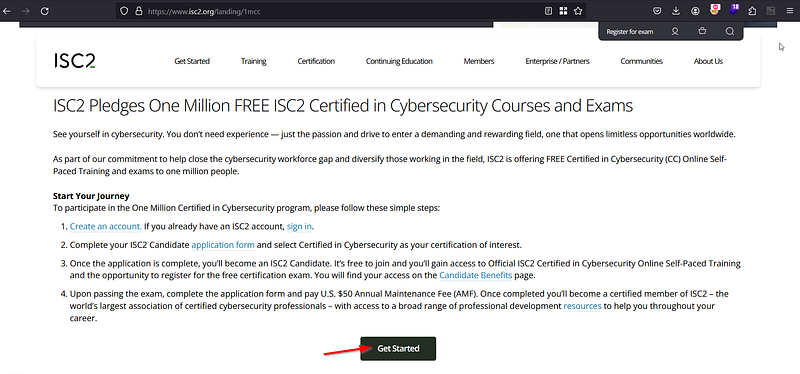Click the Start Your Journey heading
This screenshot has height=374, width=800.
91,196
